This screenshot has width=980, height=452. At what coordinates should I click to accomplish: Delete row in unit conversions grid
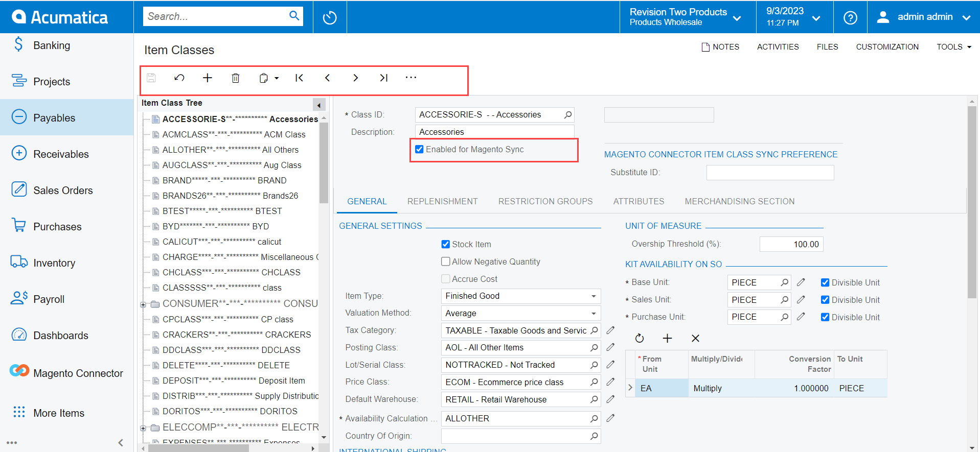pos(695,338)
